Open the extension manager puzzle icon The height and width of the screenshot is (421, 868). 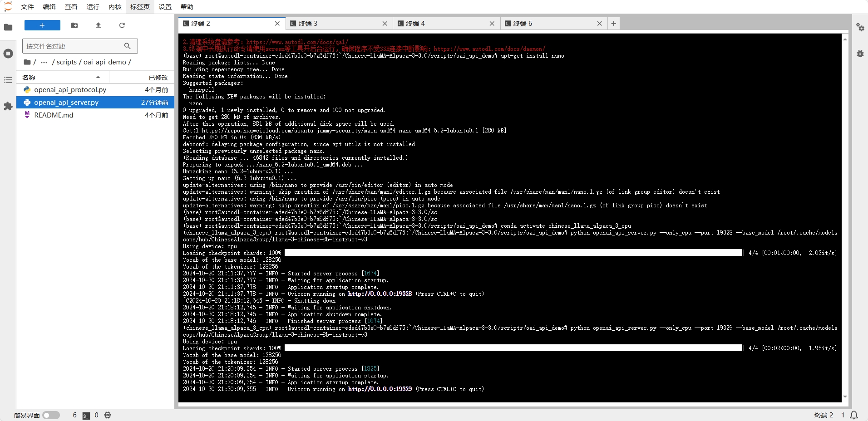tap(8, 106)
